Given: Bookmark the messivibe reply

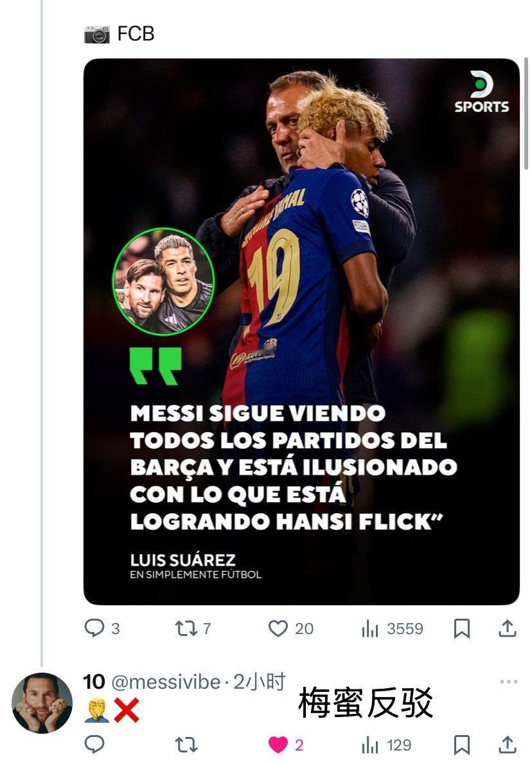Looking at the screenshot, I should coord(461,745).
